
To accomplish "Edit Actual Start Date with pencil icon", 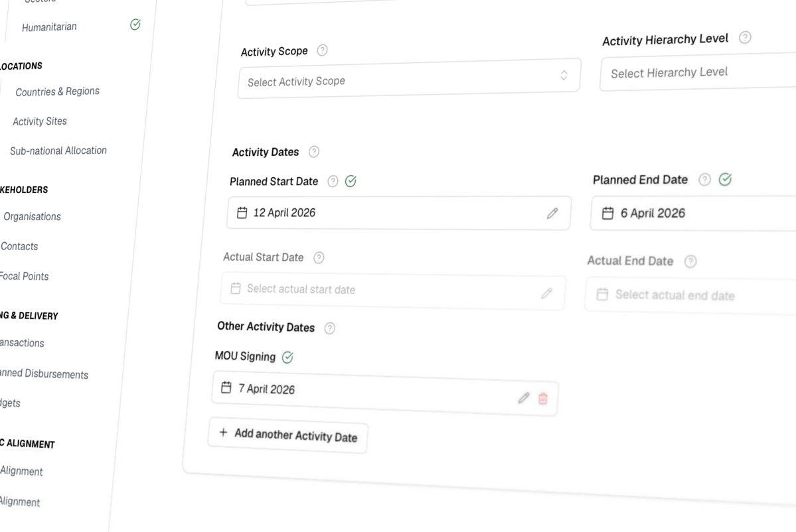I will [x=547, y=293].
